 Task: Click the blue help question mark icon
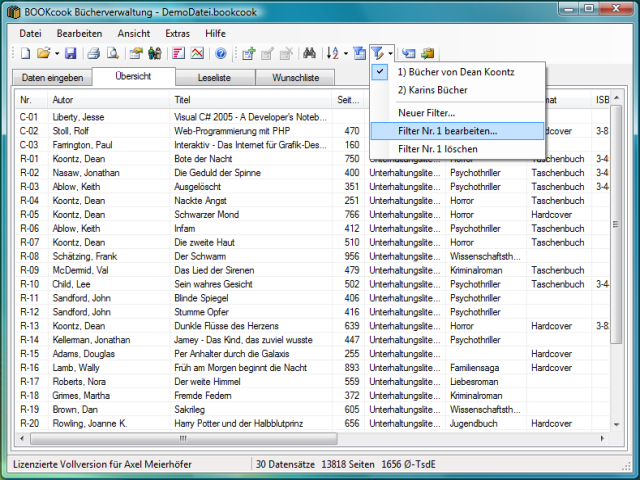[x=220, y=53]
